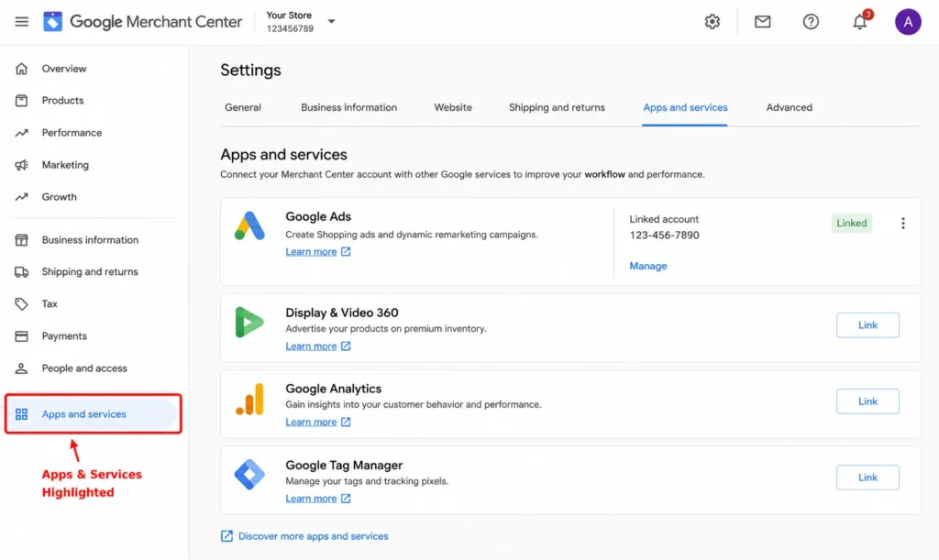939x560 pixels.
Task: Click the Display & Video 360 icon
Action: click(249, 322)
